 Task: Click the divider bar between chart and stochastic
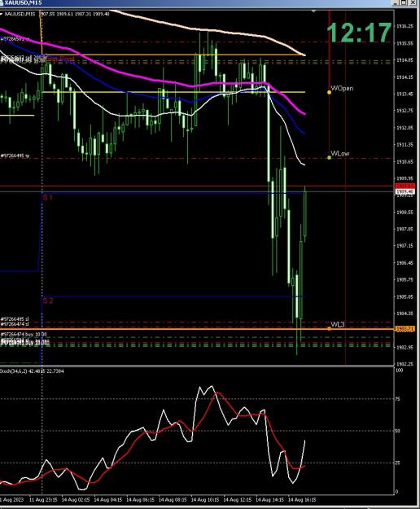point(197,366)
